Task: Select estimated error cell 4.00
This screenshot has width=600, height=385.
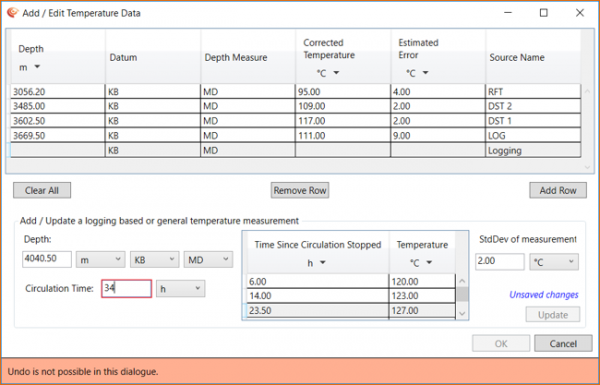Action: 438,91
